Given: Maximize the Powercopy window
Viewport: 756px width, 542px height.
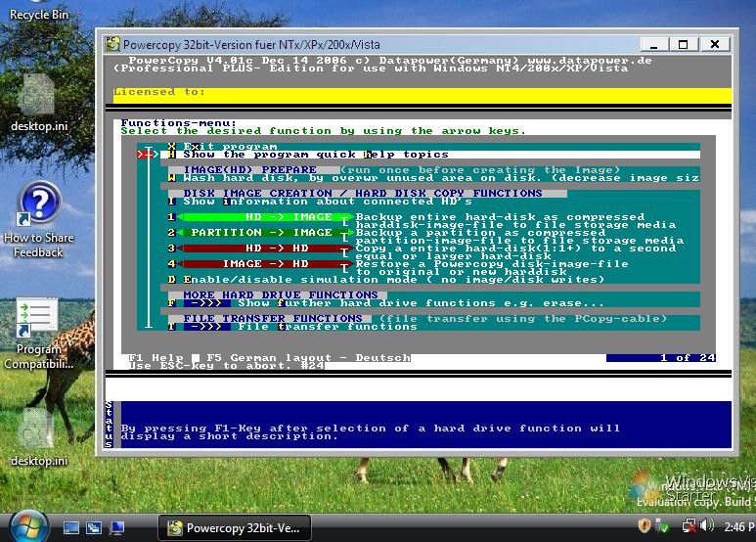Looking at the screenshot, I should coord(684,44).
